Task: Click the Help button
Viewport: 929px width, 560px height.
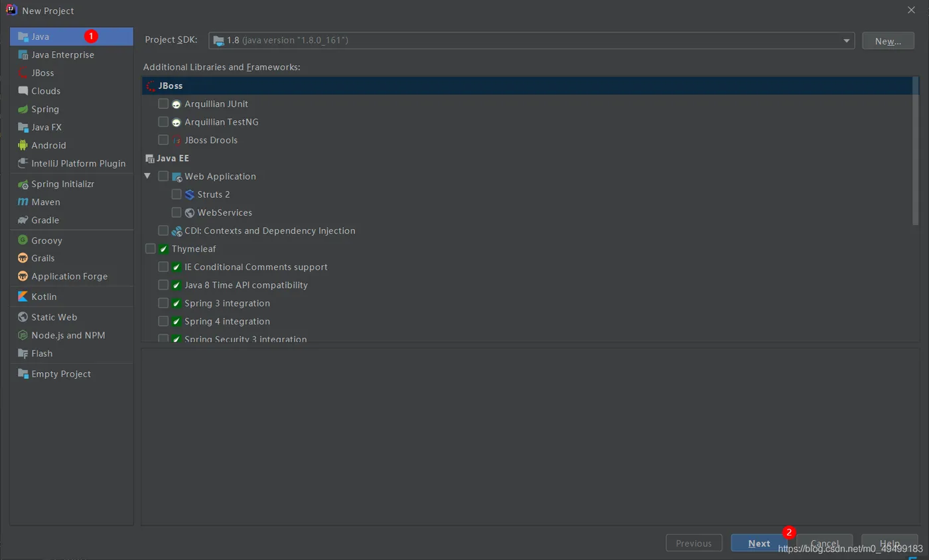Action: [x=890, y=543]
